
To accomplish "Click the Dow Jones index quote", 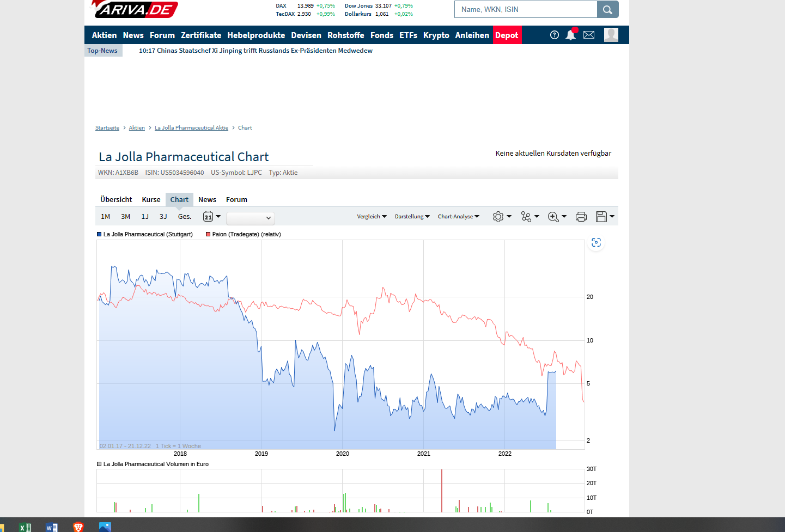I will click(x=379, y=6).
